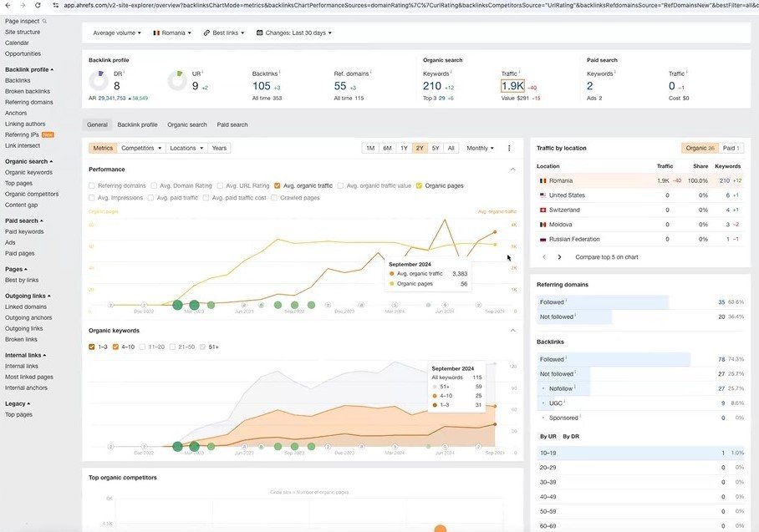This screenshot has width=759, height=532.
Task: Switch traffic table to Paid
Action: 729,148
